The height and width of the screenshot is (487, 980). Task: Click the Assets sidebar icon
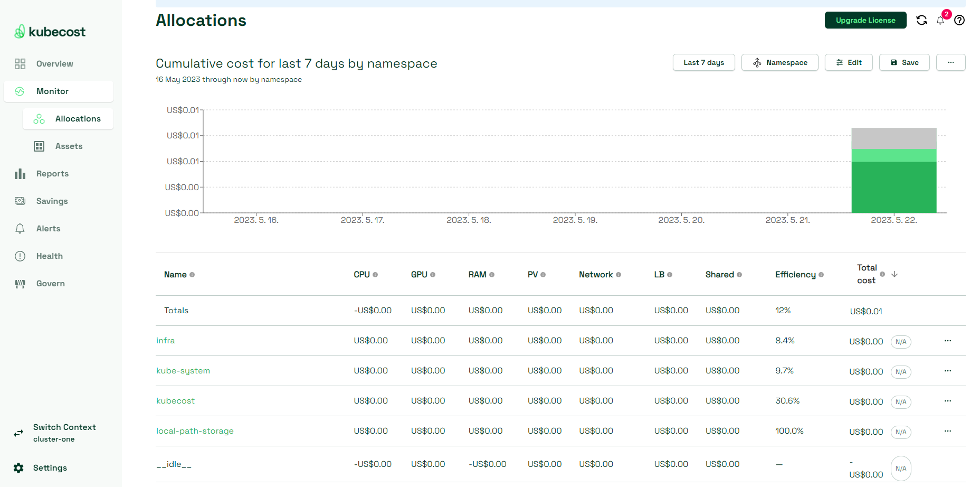coord(39,146)
